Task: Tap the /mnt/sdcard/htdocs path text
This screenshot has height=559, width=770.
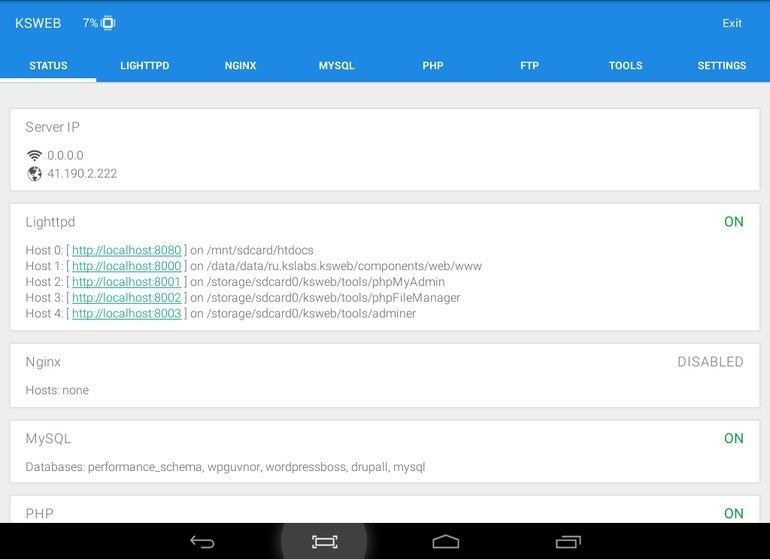Action: click(x=260, y=250)
